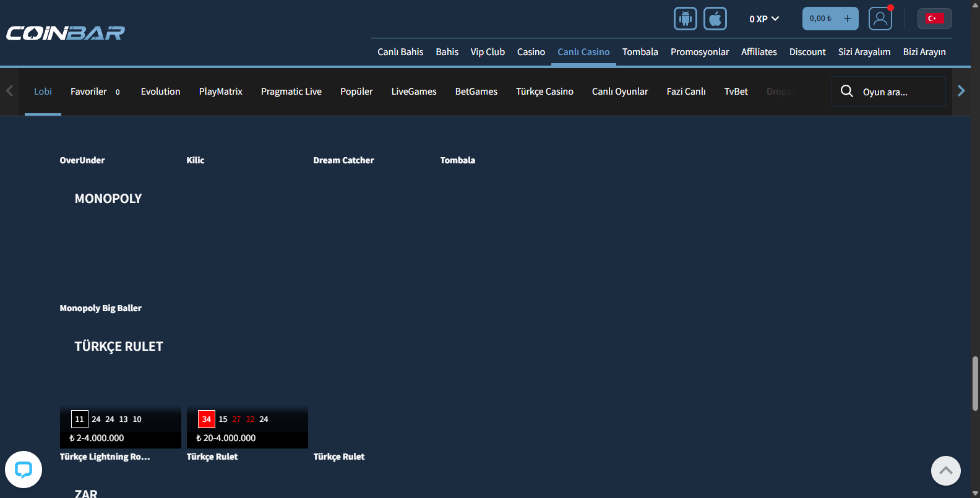Image resolution: width=980 pixels, height=498 pixels.
Task: Open the Dream Catcher game
Action: click(343, 160)
